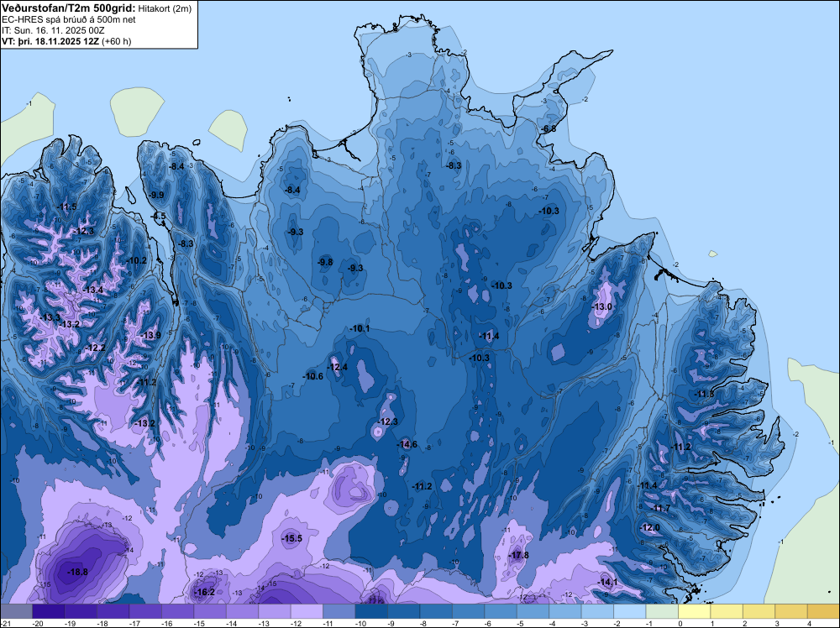Viewport: 840px width, 628px height.
Task: Choose the legend swatch labeled 3
Action: [x=791, y=611]
